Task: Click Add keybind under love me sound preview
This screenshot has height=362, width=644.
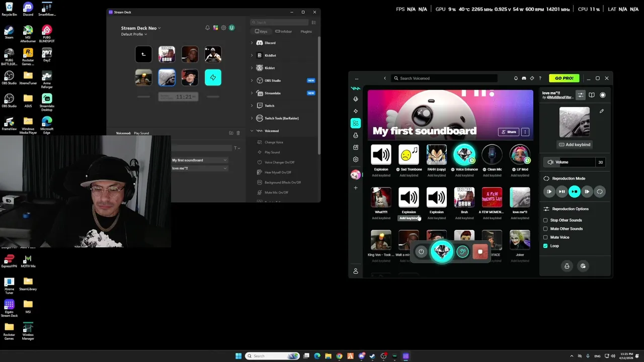Action: click(574, 145)
